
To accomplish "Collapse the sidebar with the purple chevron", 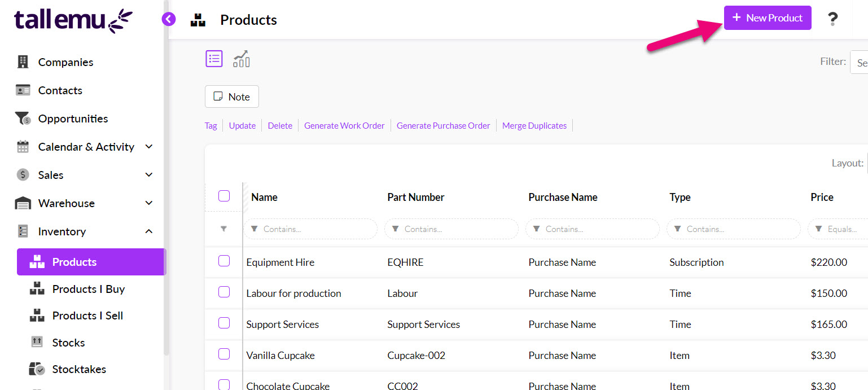I will (168, 19).
